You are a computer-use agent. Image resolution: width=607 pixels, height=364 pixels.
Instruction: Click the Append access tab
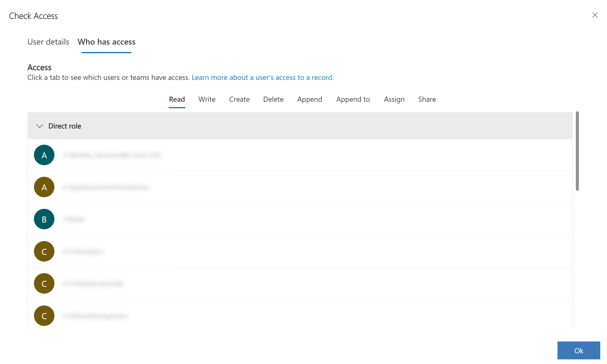pos(310,99)
